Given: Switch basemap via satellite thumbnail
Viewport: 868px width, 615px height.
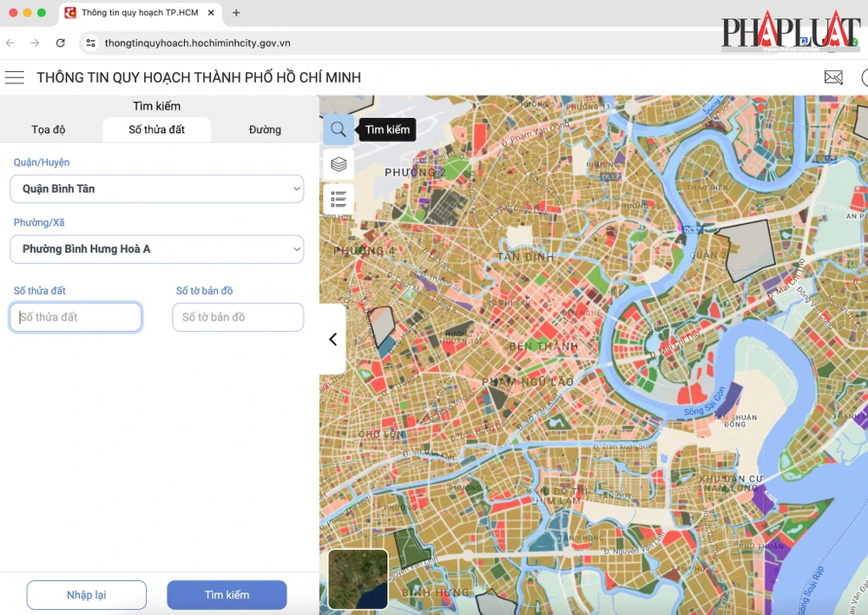Looking at the screenshot, I should point(358,579).
